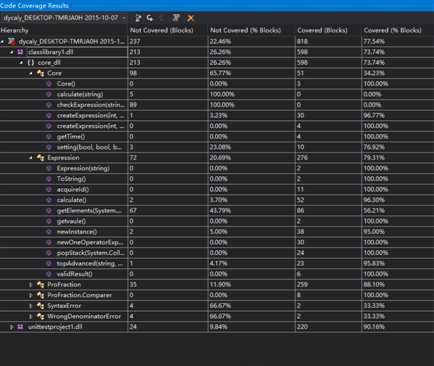Expand the ProFraction class (88.10% covered)

tap(31, 285)
